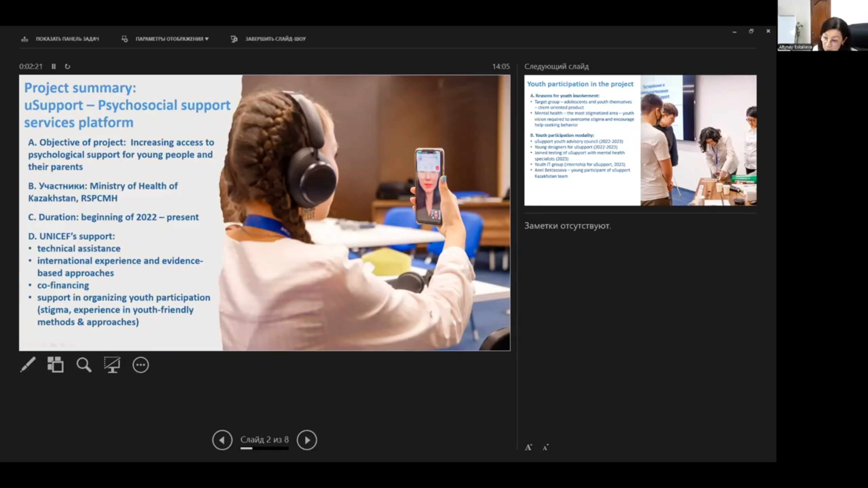Click the next slide preview thumbnail
Viewport: 868px width, 488px height.
click(x=640, y=140)
